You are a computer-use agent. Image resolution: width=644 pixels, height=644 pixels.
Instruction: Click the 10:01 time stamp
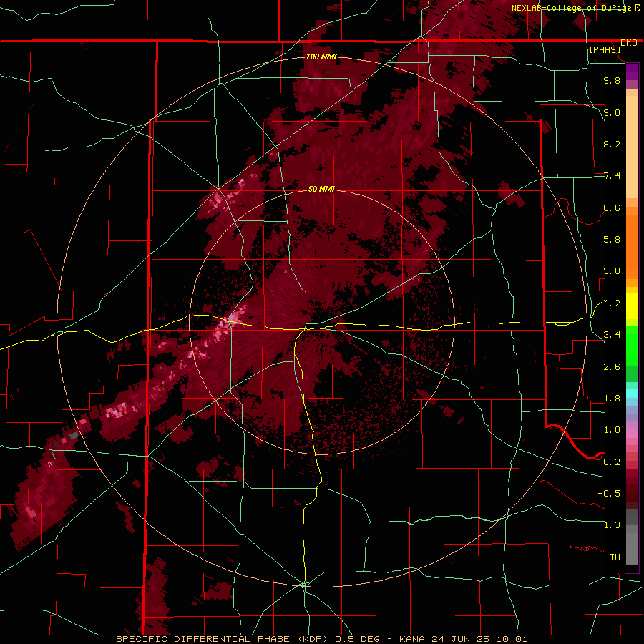(x=511, y=639)
